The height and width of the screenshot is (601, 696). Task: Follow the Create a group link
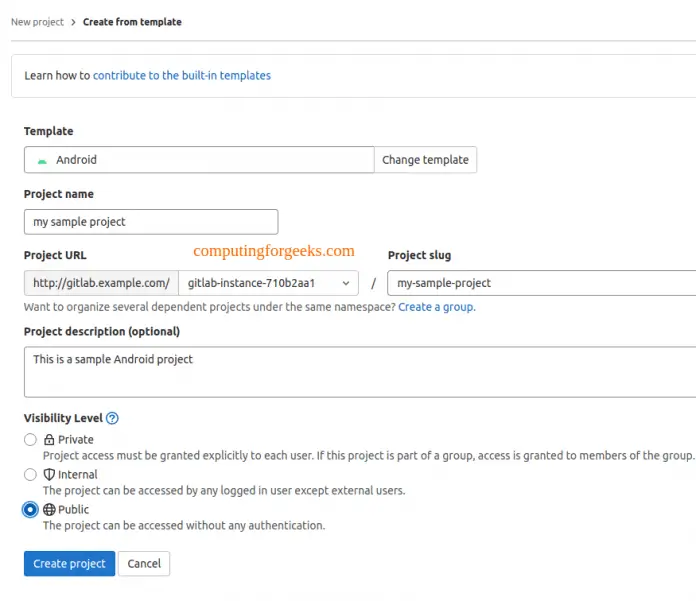[437, 307]
